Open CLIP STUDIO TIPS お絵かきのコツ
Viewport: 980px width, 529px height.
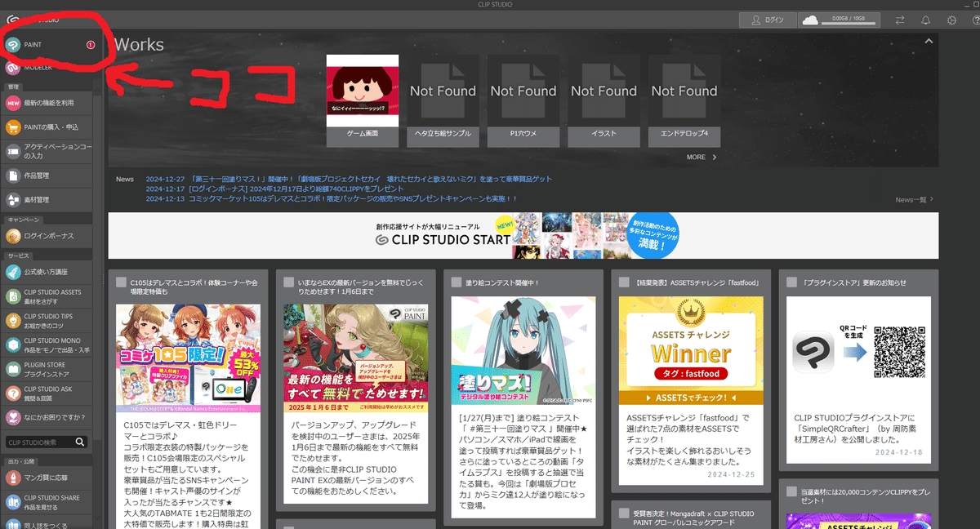tap(49, 320)
